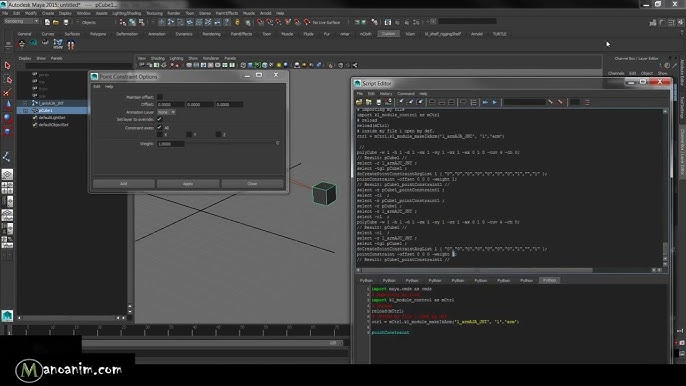Click the Save Scene disk icon

pyautogui.click(x=66, y=22)
